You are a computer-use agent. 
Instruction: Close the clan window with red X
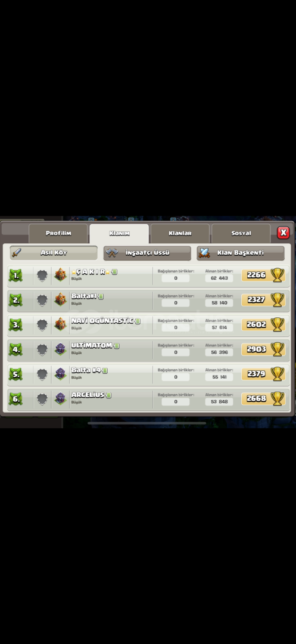click(283, 233)
